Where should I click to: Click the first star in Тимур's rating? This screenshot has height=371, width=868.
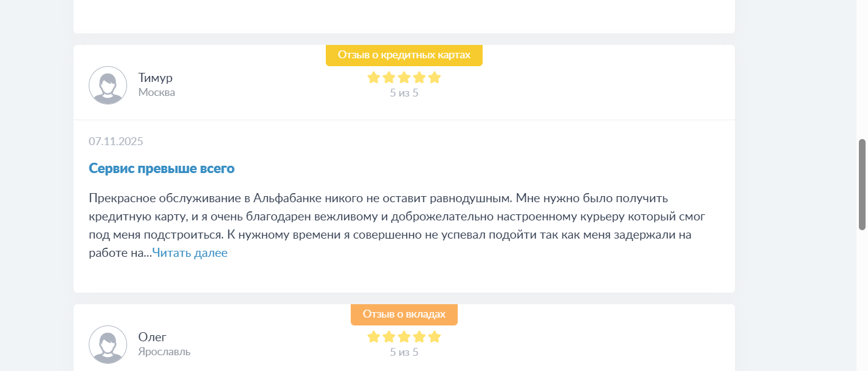374,78
